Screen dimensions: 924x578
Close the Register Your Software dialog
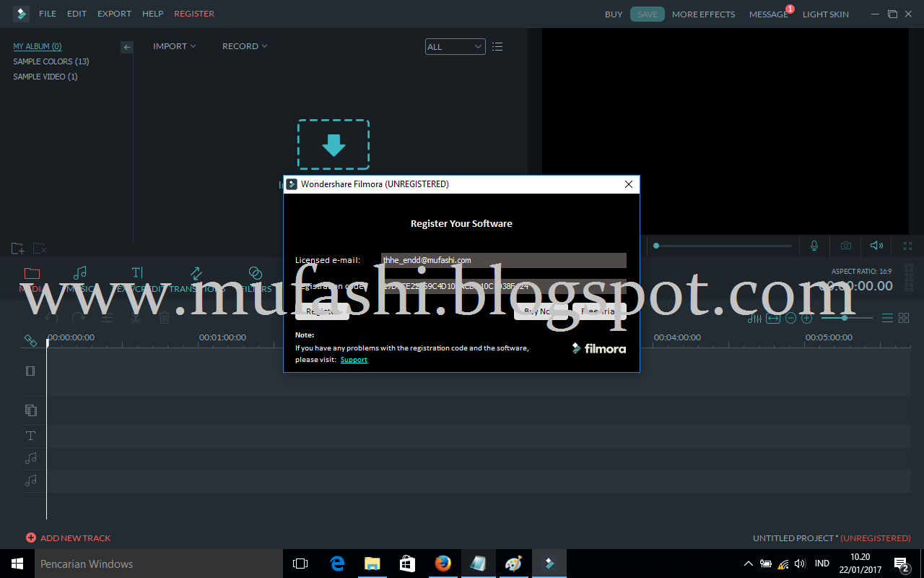(628, 184)
